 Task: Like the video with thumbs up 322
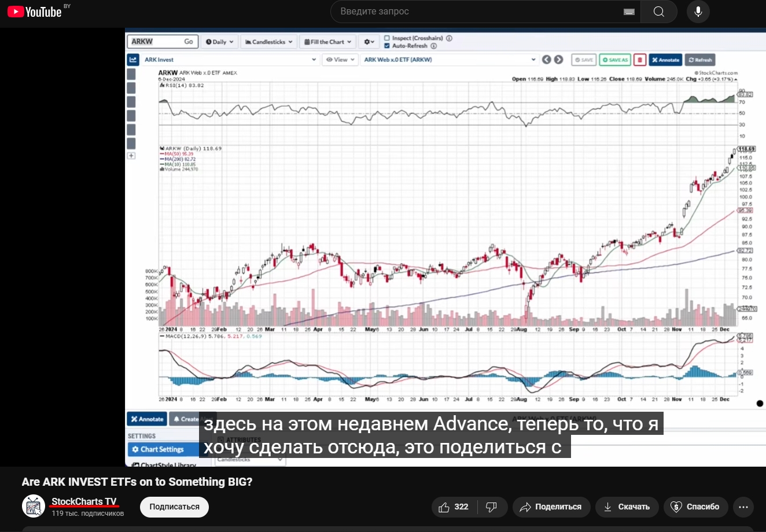(x=454, y=507)
